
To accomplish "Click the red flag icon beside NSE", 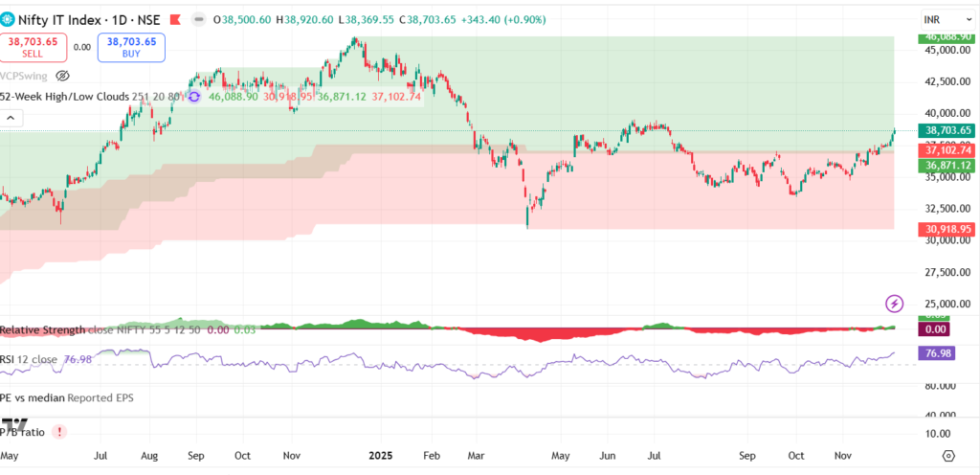I will pos(174,20).
